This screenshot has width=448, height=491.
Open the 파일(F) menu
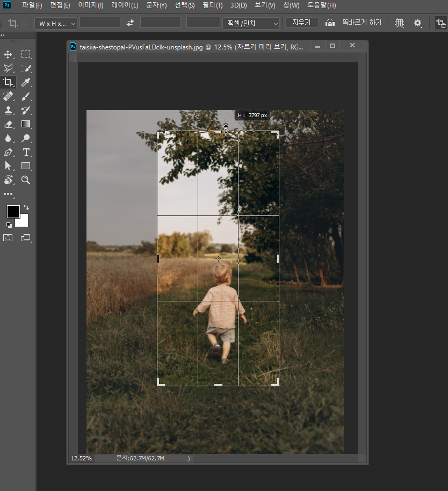coord(32,5)
